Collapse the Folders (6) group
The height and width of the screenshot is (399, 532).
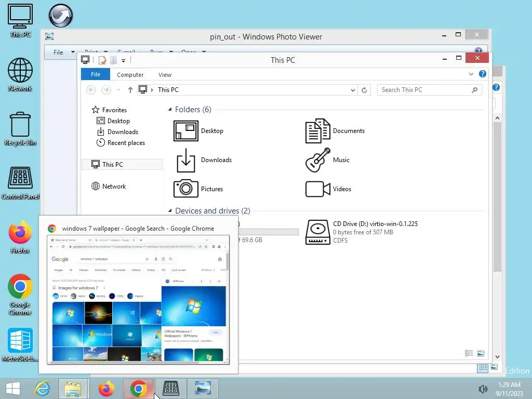point(170,110)
